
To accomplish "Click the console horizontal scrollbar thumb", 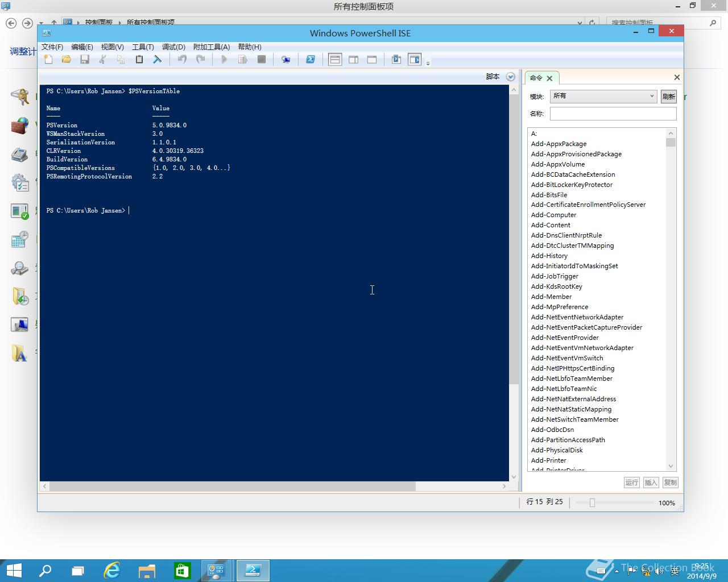I will coord(233,487).
